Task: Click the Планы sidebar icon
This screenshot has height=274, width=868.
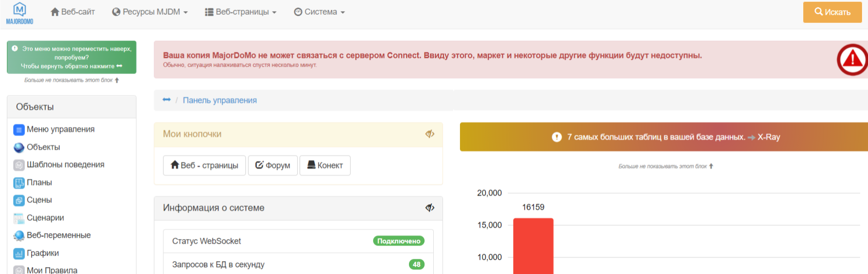Action: click(x=19, y=183)
